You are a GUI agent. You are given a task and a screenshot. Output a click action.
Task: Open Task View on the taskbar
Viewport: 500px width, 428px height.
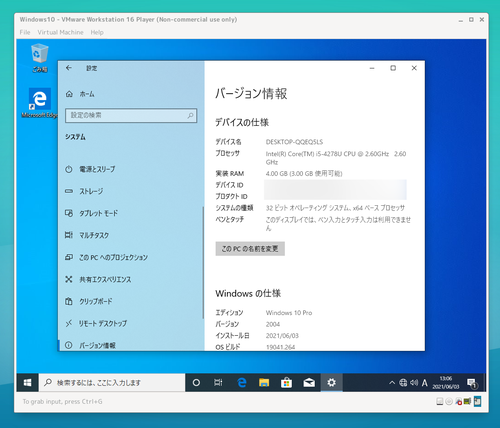point(218,383)
